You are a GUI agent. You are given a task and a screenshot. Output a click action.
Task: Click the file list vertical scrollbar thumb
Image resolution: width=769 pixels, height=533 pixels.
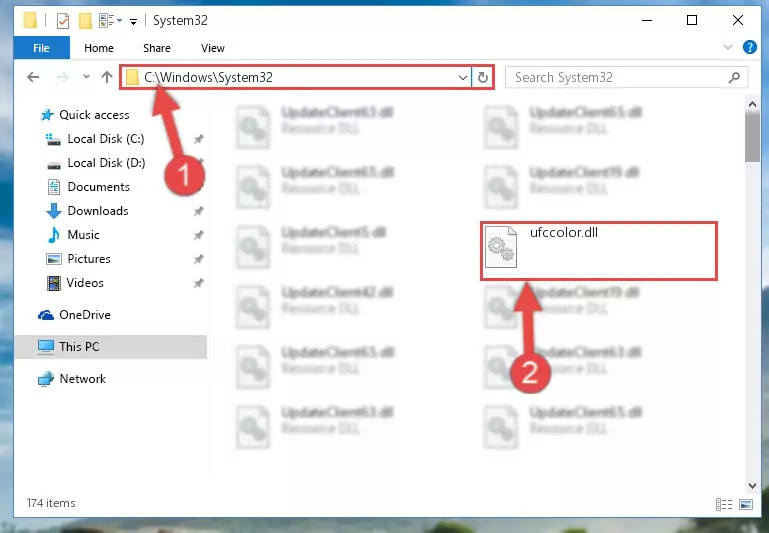click(x=752, y=137)
